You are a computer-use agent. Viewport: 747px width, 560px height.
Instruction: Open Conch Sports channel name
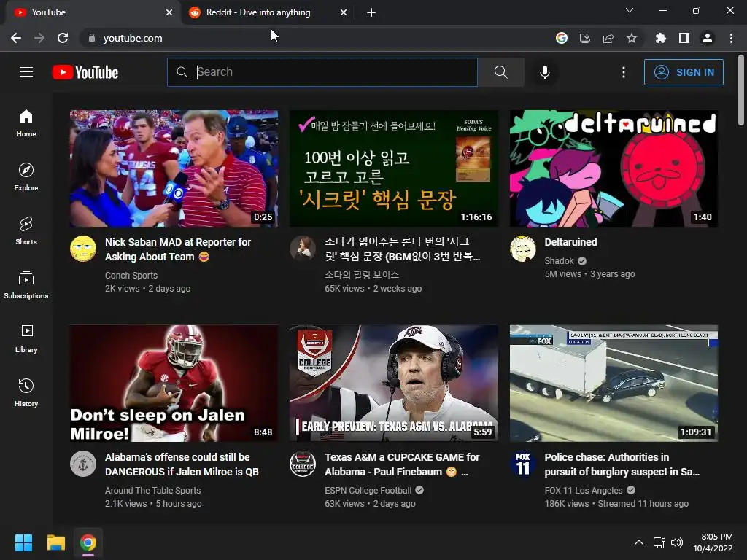click(131, 275)
